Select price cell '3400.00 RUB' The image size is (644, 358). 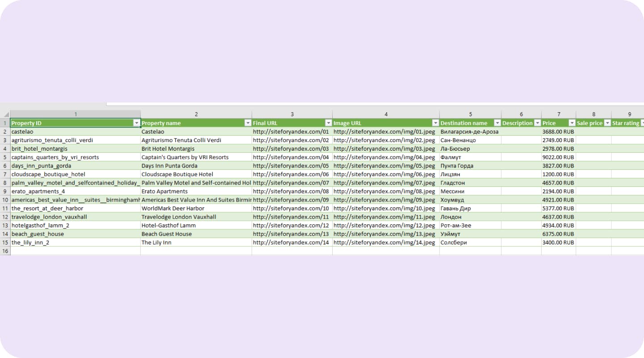[x=559, y=242]
